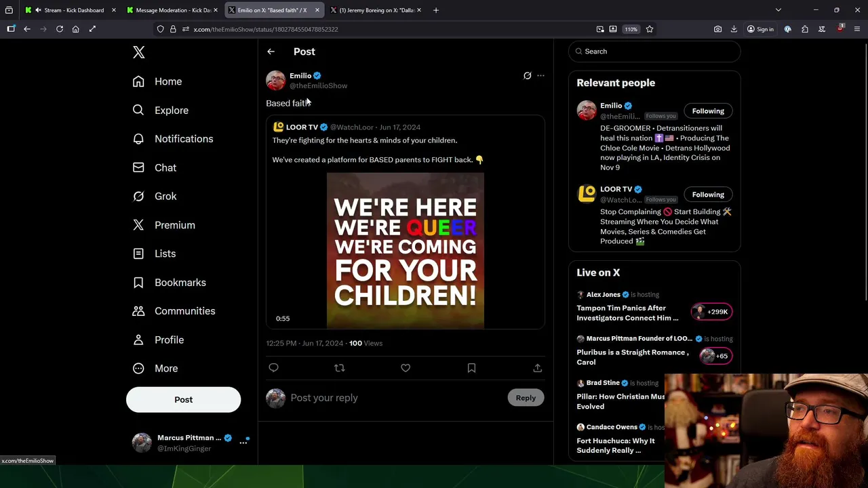Open Emilio's profile picture on the post
The height and width of the screenshot is (488, 868).
point(276,81)
